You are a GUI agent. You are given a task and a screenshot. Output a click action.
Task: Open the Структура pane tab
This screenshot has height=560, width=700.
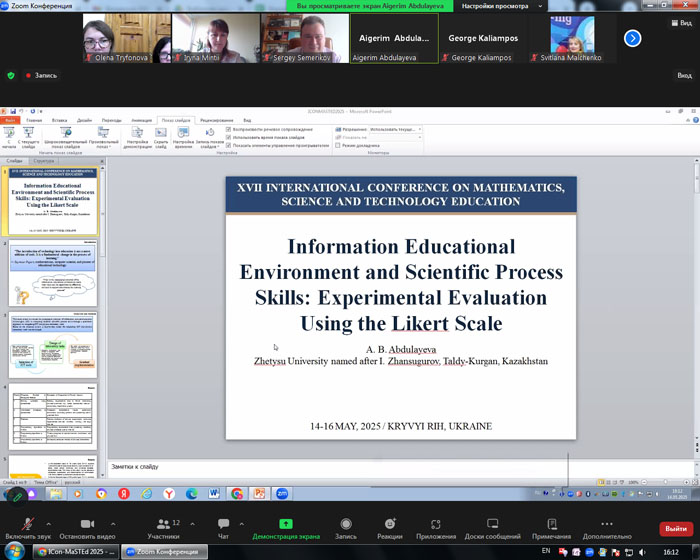coord(44,160)
